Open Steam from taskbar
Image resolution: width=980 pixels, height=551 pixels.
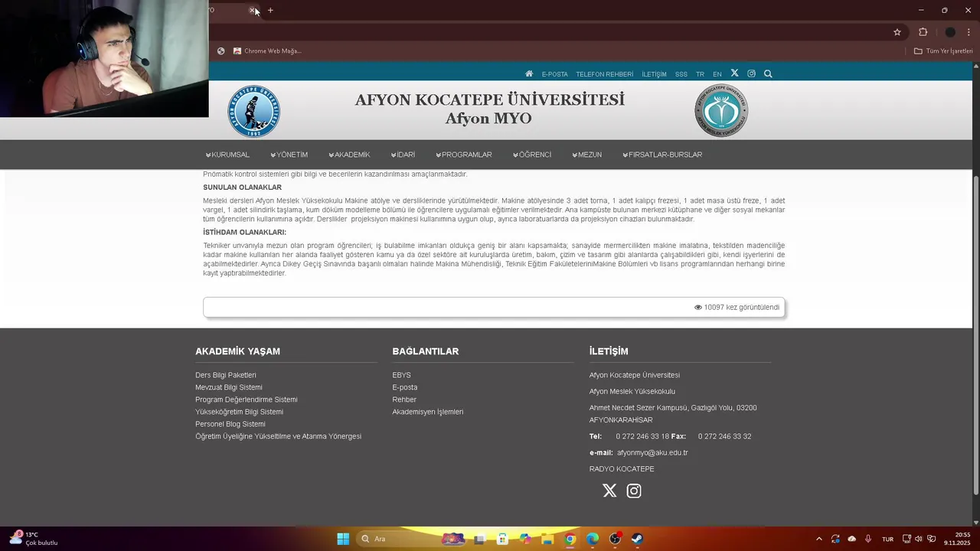coord(637,539)
